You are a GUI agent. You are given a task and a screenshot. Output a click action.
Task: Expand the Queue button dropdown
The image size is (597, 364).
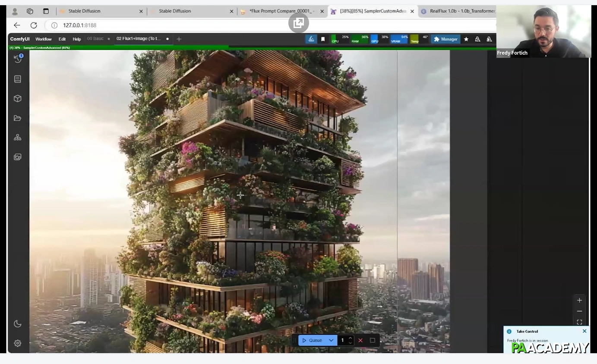click(x=332, y=340)
